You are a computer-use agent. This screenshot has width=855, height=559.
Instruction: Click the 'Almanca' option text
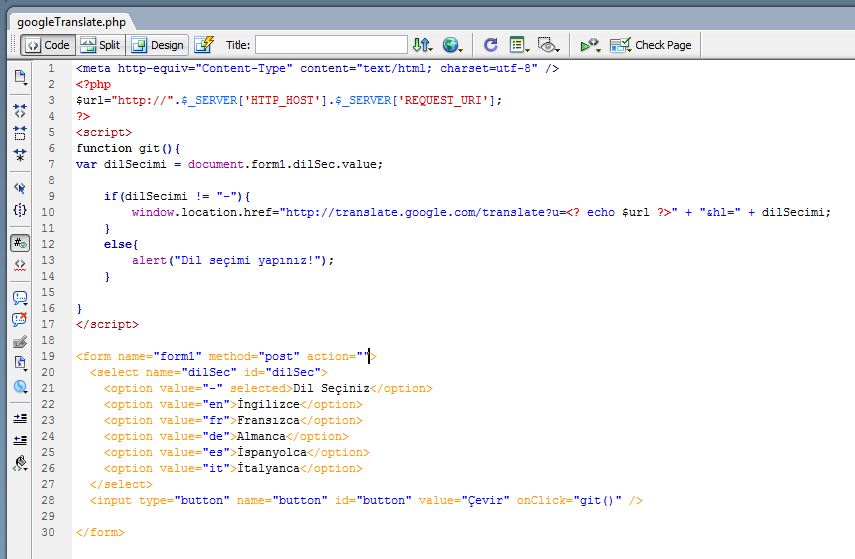[x=261, y=436]
